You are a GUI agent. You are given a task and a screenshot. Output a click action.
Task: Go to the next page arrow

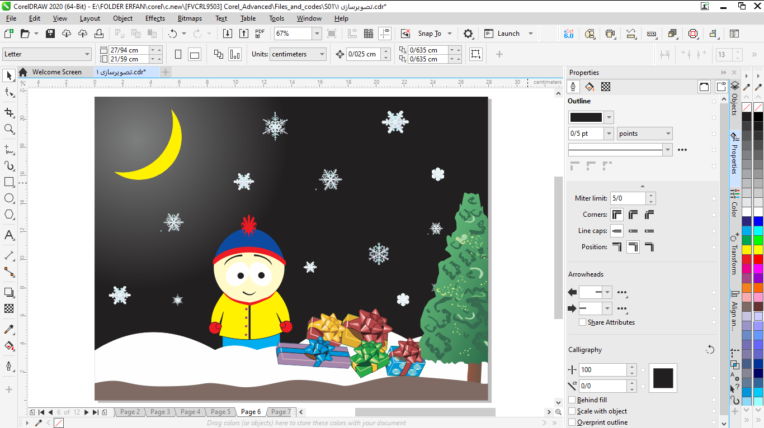click(86, 412)
